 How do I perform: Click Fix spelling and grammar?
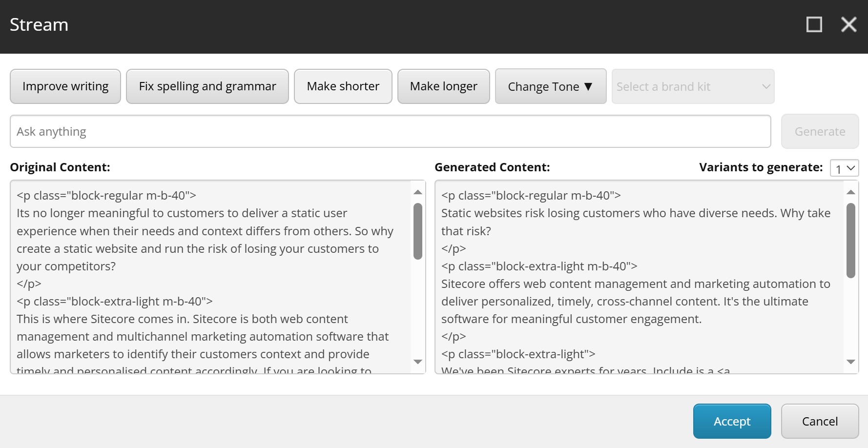(207, 86)
